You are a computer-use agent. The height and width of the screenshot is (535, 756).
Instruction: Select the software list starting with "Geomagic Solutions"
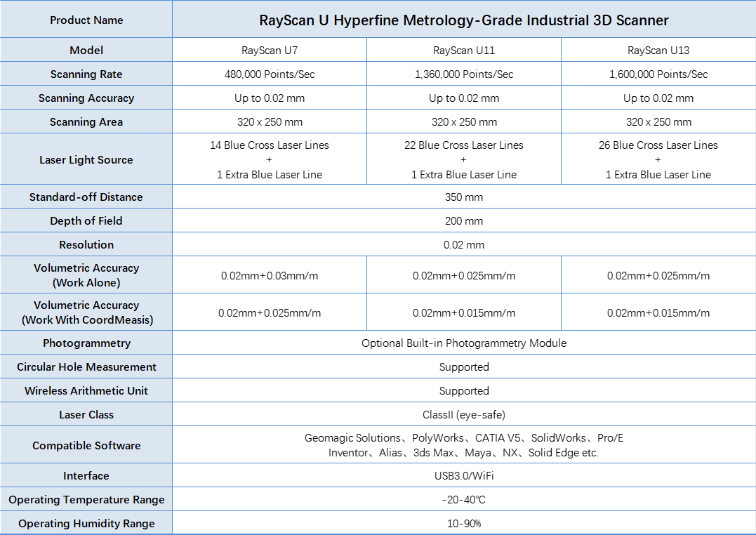point(464,445)
